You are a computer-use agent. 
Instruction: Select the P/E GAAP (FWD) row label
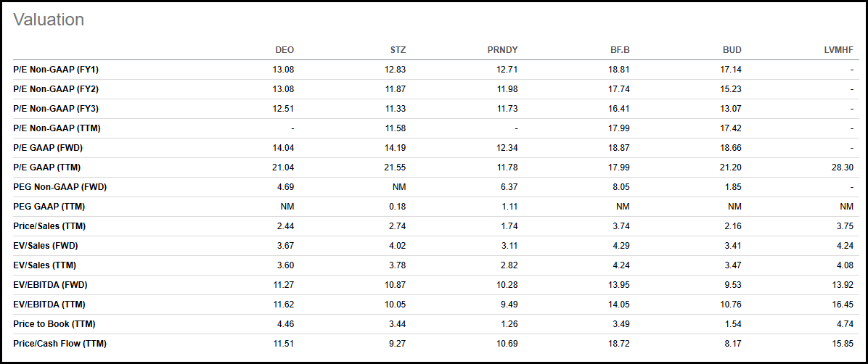(47, 148)
